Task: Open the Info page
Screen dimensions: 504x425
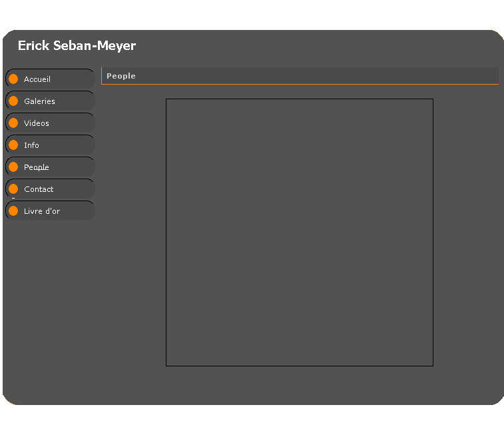Action: pos(31,145)
